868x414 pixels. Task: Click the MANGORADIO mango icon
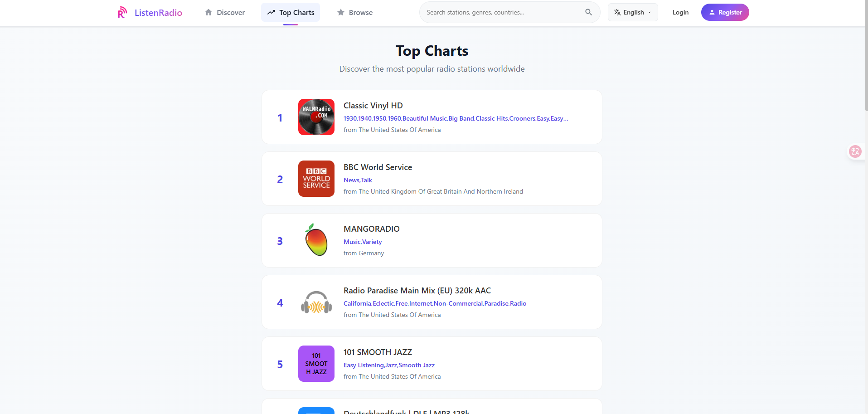pyautogui.click(x=316, y=240)
